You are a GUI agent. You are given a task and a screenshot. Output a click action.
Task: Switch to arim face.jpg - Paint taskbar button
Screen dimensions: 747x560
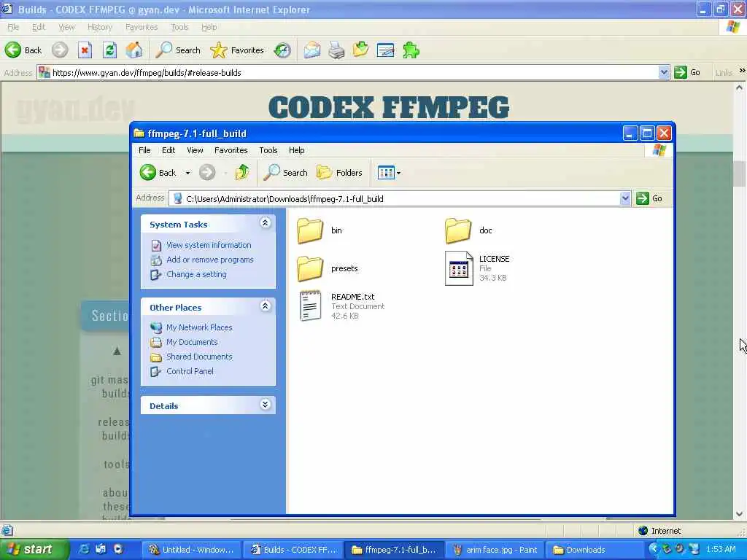tap(495, 550)
